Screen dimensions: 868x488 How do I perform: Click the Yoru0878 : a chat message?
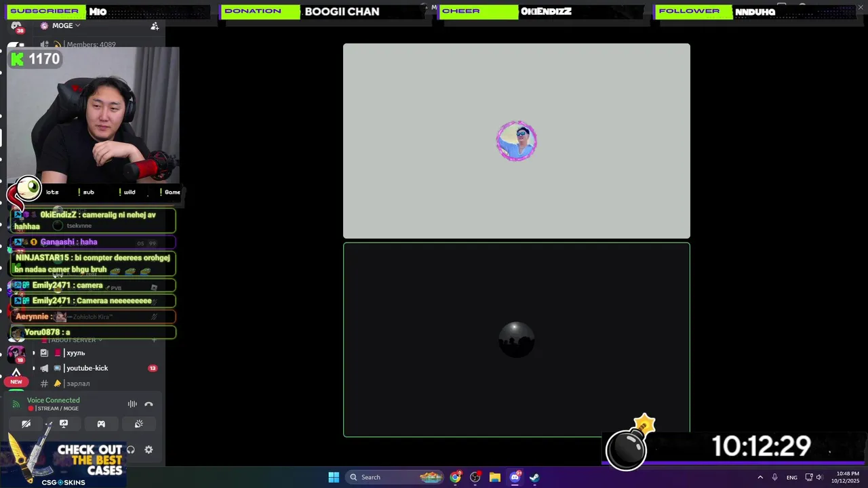(x=93, y=332)
